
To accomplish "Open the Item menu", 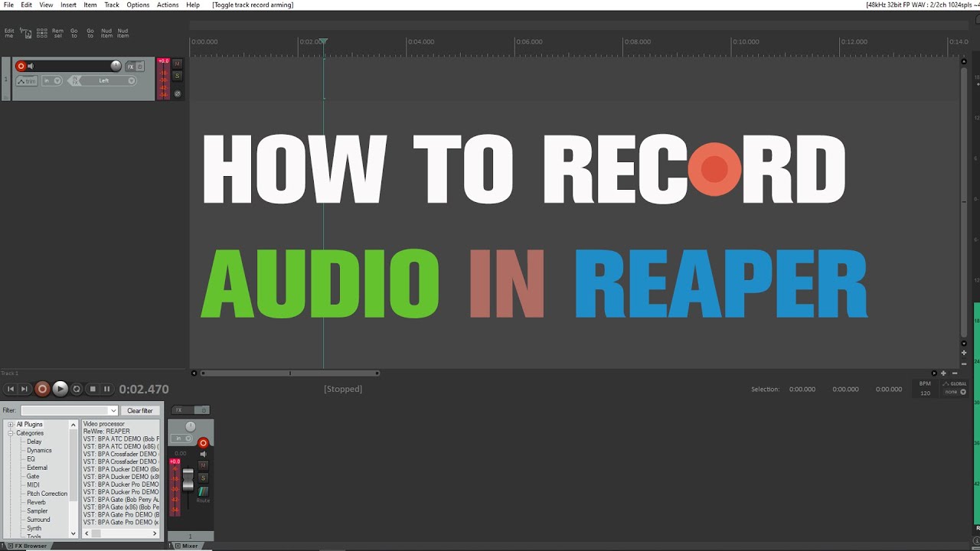I will [x=90, y=5].
